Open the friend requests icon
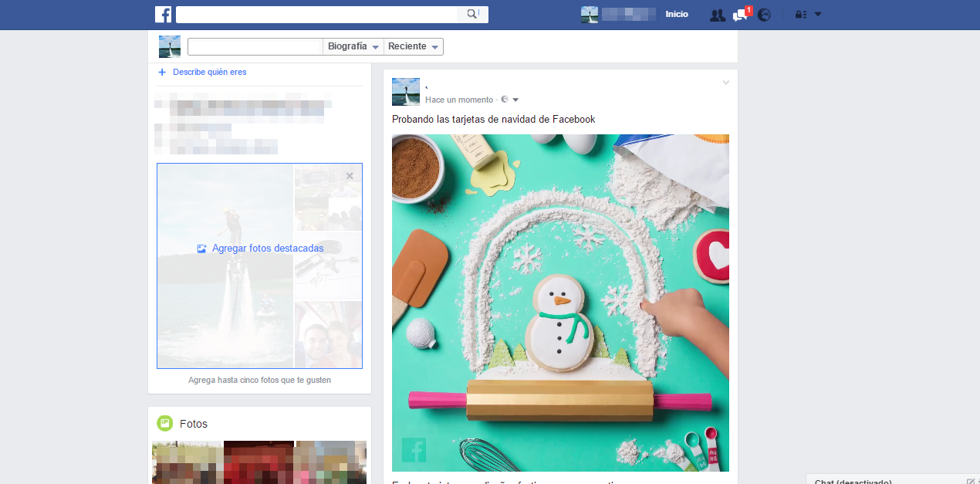The height and width of the screenshot is (484, 980). pos(717,15)
